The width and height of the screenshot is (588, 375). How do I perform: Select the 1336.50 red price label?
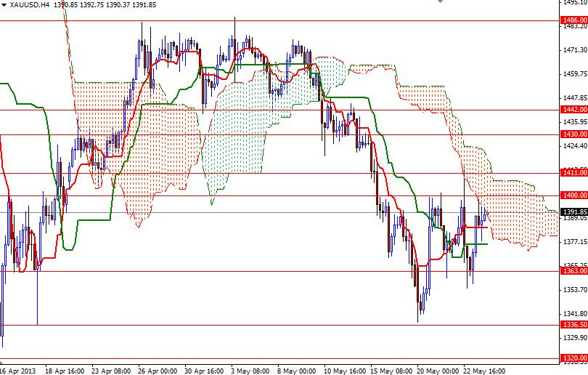tap(574, 325)
